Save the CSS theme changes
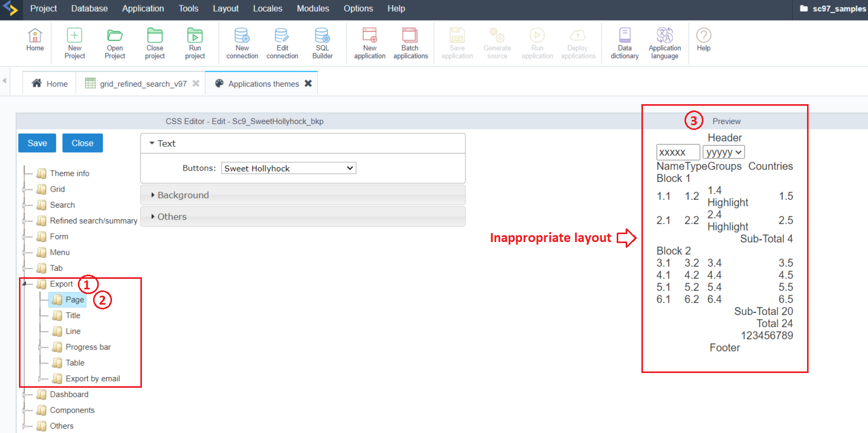 (37, 143)
